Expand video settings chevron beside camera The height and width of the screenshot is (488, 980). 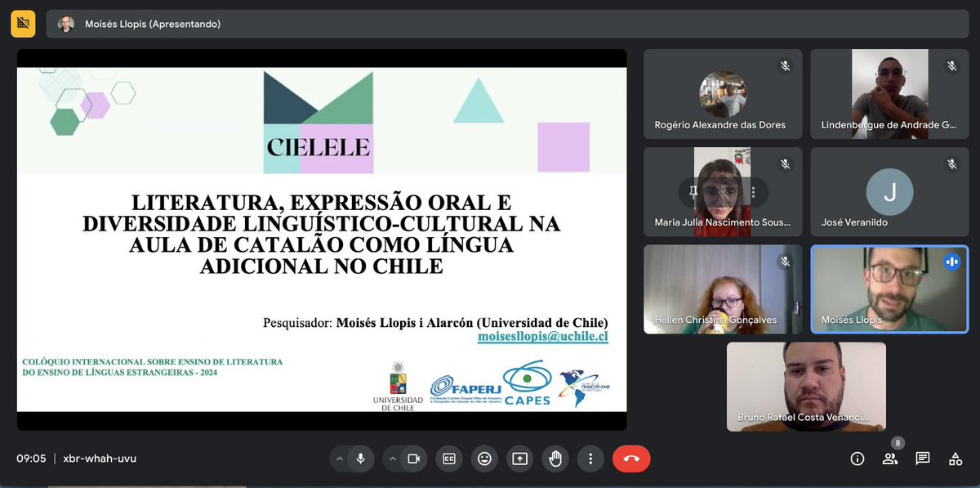(x=392, y=459)
